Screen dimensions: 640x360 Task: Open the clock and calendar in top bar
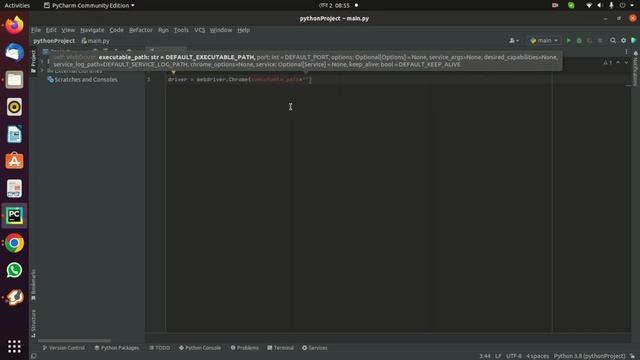click(334, 5)
